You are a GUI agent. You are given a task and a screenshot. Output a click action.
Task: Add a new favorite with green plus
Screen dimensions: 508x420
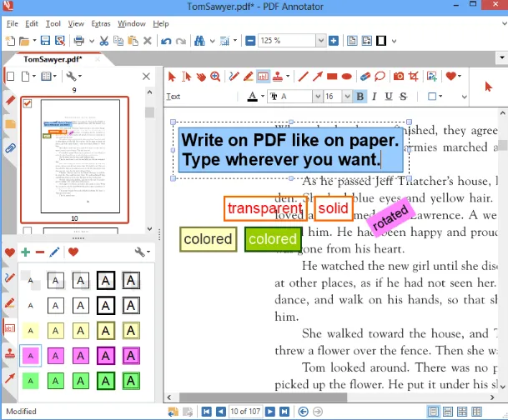(25, 252)
